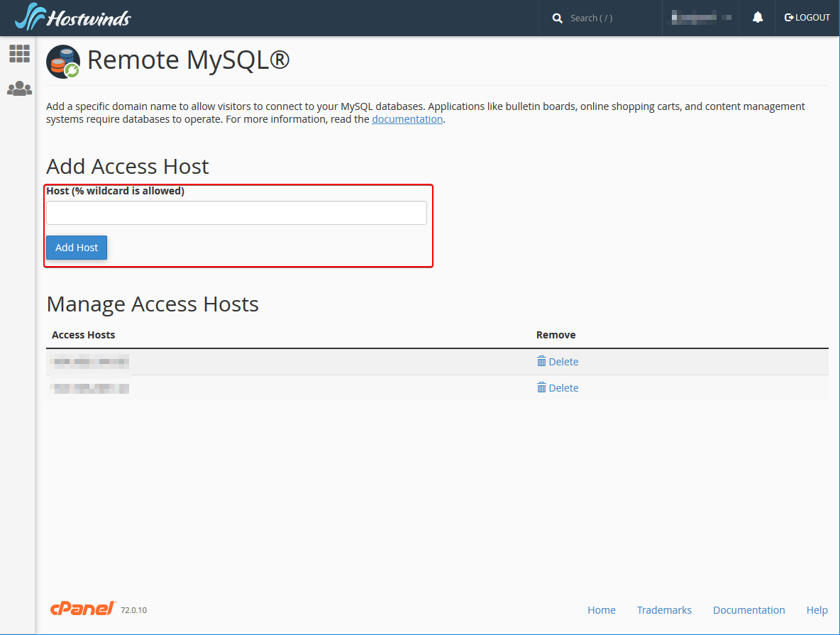This screenshot has width=840, height=635.
Task: Click the search magnifier icon
Action: click(557, 18)
